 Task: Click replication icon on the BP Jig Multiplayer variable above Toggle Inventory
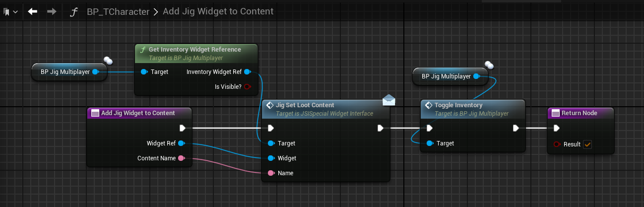(489, 65)
